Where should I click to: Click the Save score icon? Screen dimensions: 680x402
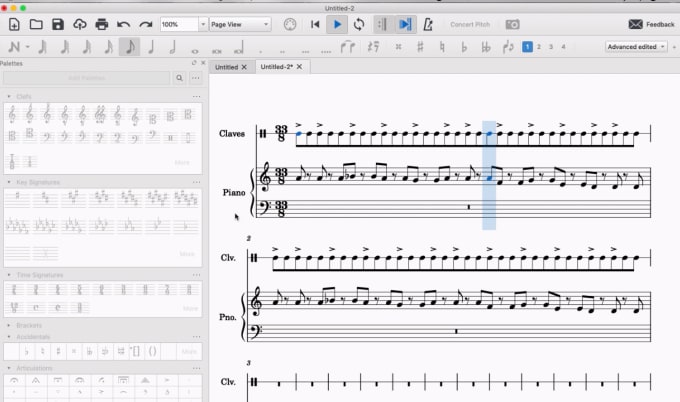tap(57, 23)
